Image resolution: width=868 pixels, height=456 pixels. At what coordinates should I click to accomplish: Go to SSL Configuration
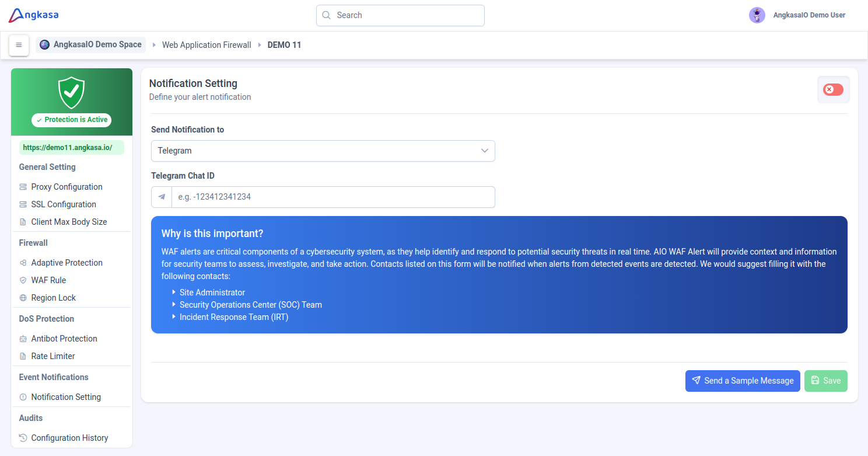point(64,204)
